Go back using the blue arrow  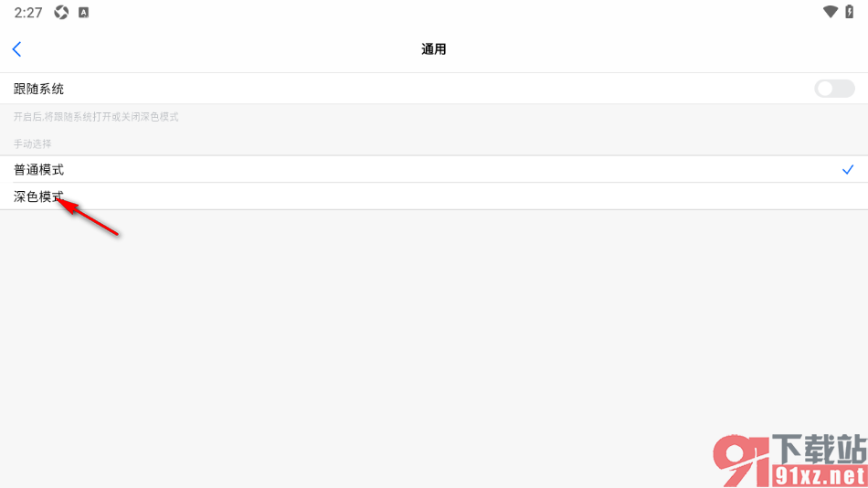click(x=16, y=49)
